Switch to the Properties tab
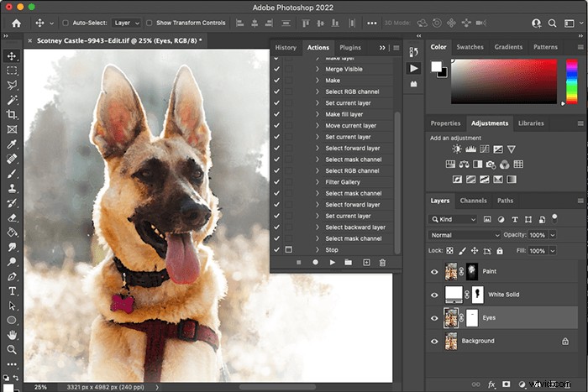 [445, 123]
